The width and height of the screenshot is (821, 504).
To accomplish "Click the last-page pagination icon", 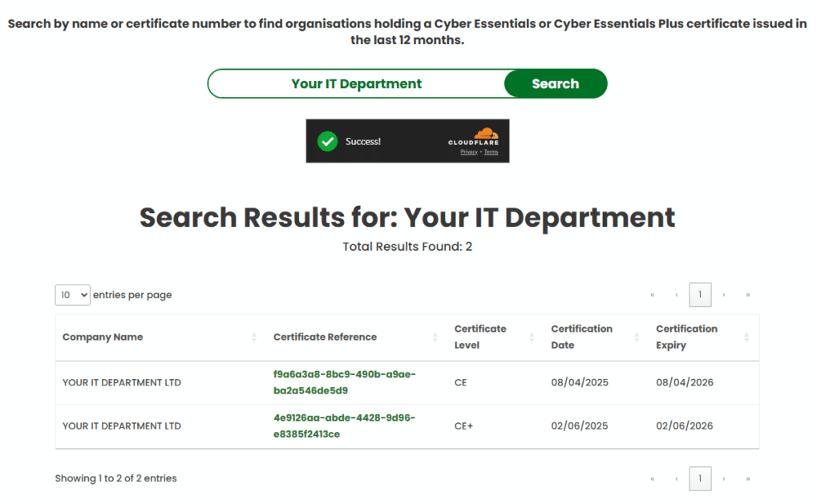I will click(x=748, y=295).
